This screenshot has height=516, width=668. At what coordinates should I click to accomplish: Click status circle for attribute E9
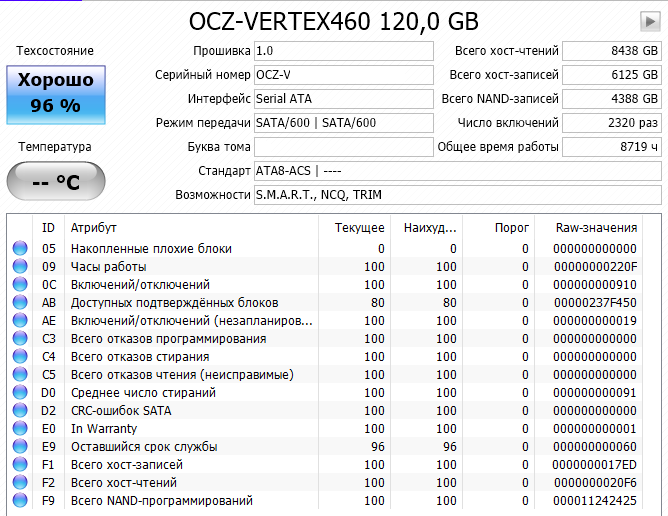point(20,446)
